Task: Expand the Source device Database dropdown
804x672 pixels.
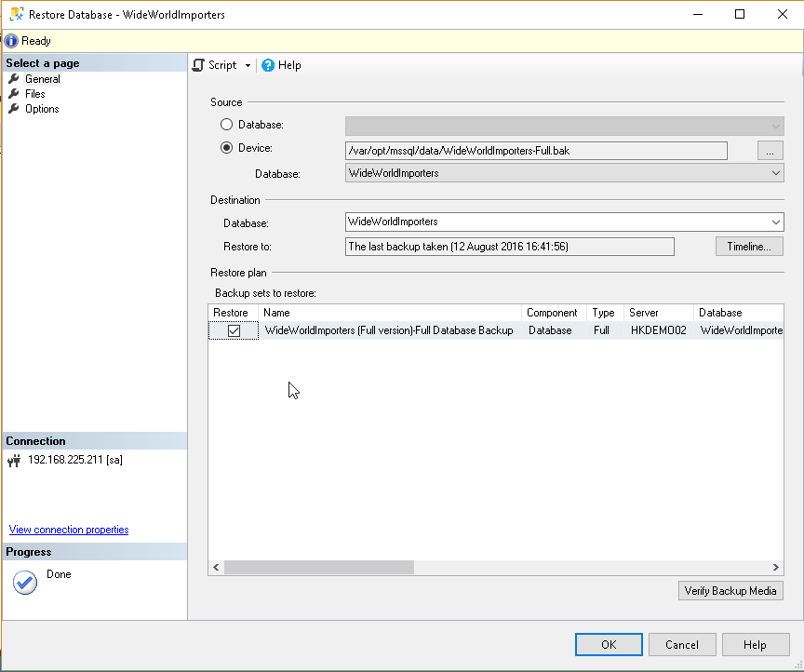Action: (x=775, y=173)
